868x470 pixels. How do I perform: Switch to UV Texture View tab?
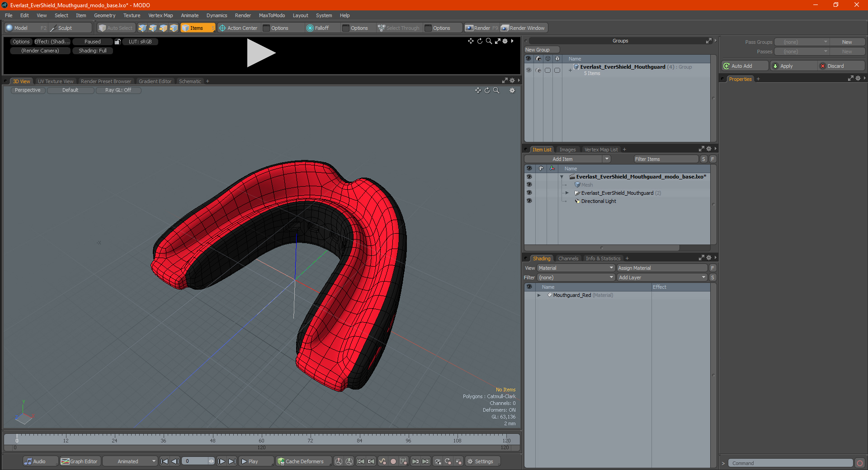point(56,81)
